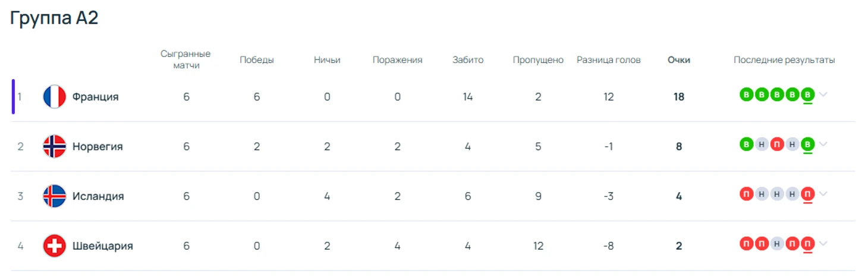Click the France flag icon
This screenshot has width=868, height=280.
55,96
